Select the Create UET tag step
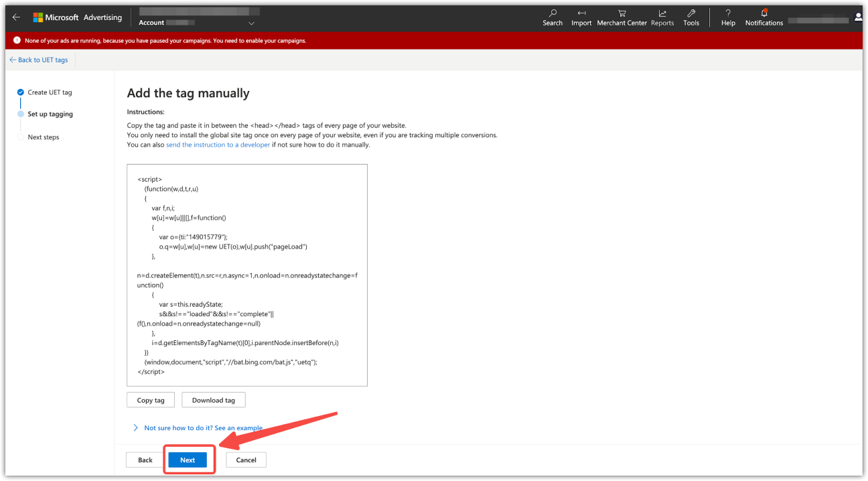This screenshot has width=868, height=481. coord(45,92)
